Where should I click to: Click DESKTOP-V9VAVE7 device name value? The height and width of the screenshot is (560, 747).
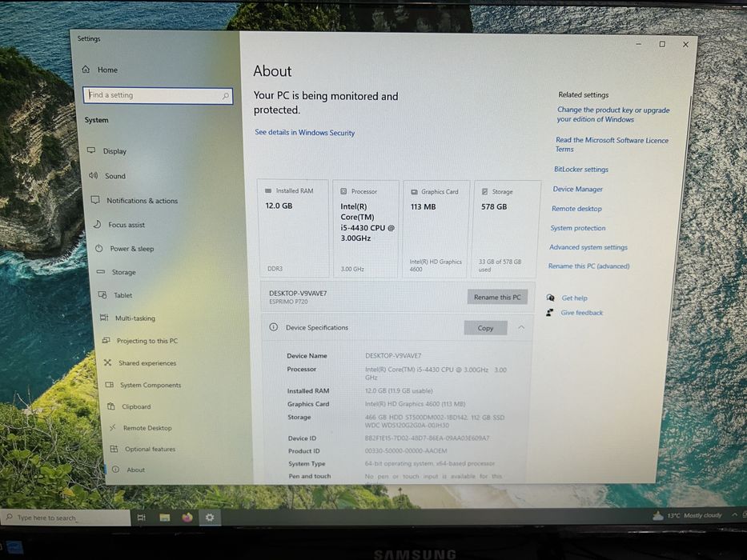pyautogui.click(x=393, y=356)
